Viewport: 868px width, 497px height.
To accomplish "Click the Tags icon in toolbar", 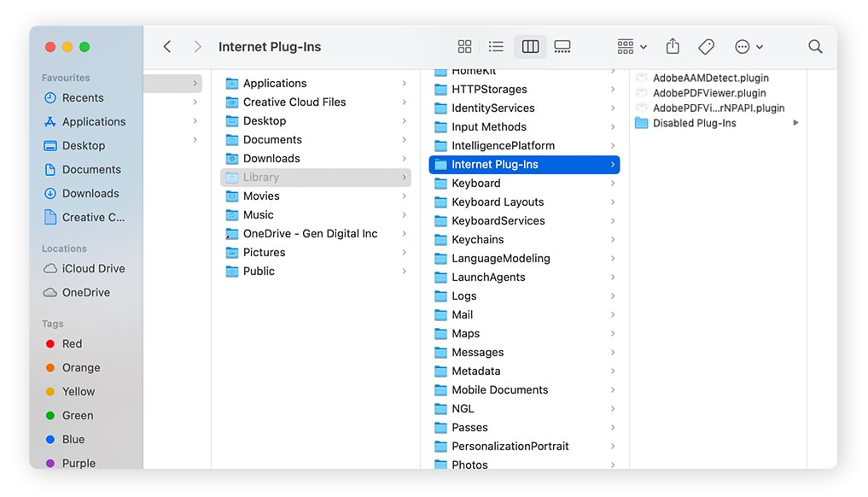I will (707, 47).
